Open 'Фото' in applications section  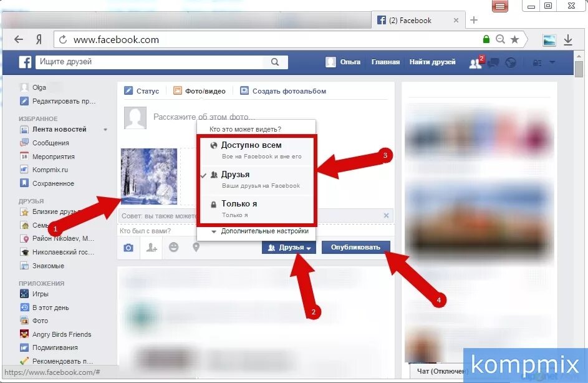[x=34, y=321]
